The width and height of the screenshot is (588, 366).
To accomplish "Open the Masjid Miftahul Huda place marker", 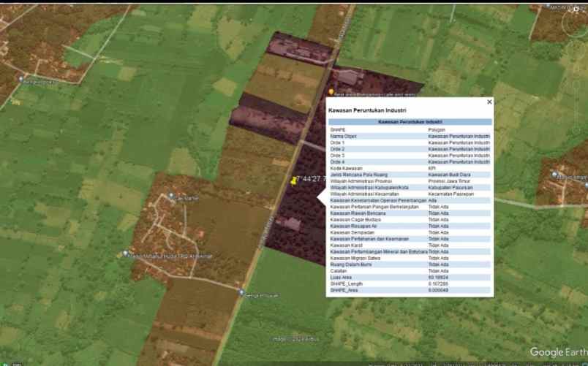I will click(x=126, y=254).
